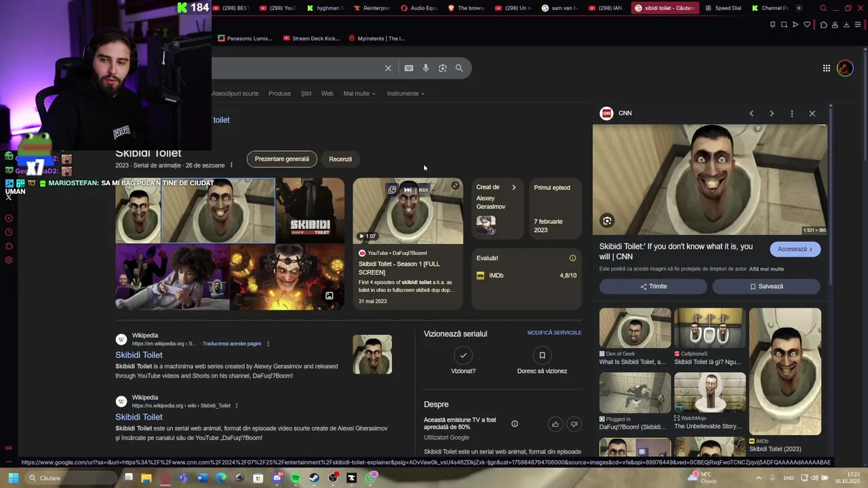Viewport: 868px width, 488px height.
Task: Close the CNN image preview panel
Action: click(812, 113)
